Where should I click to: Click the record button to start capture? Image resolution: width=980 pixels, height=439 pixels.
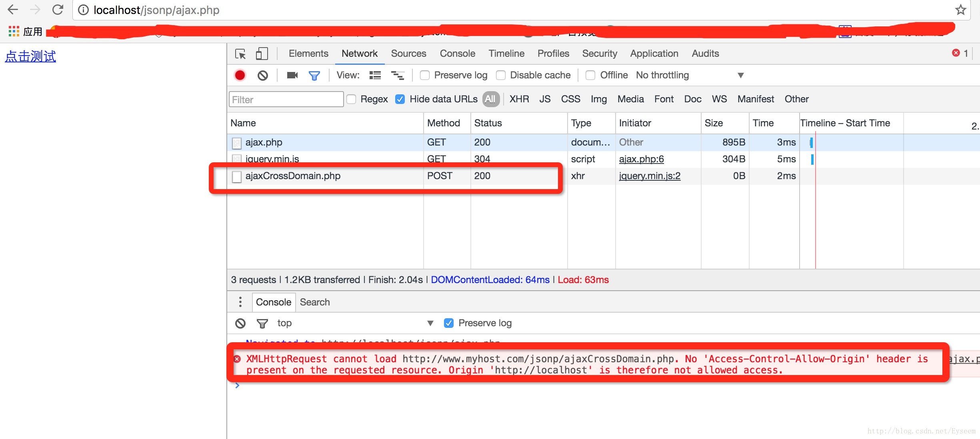click(x=240, y=75)
